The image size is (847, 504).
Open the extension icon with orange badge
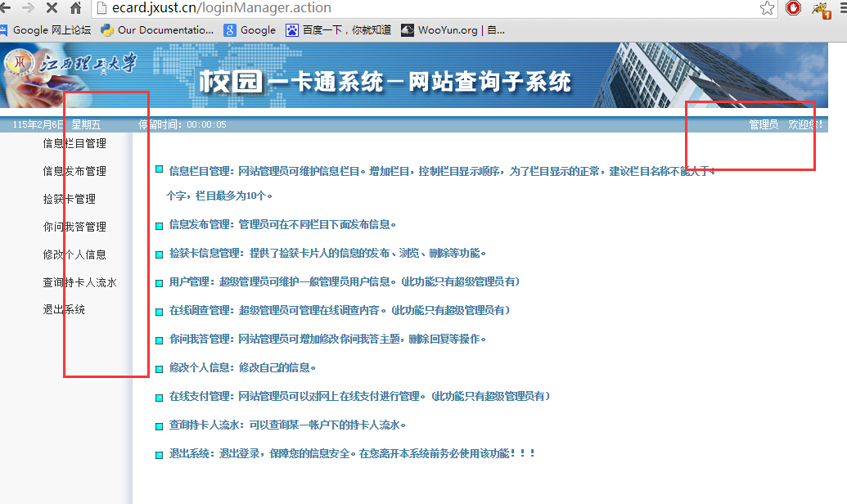[822, 10]
